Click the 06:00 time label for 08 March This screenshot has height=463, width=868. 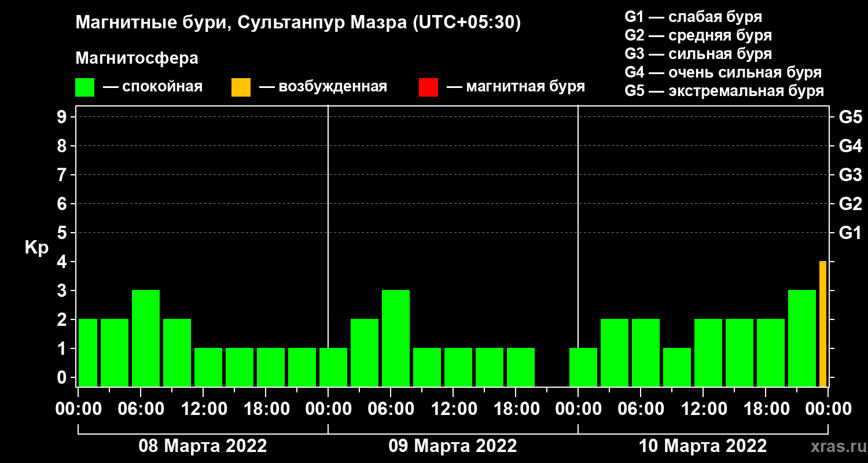point(141,409)
